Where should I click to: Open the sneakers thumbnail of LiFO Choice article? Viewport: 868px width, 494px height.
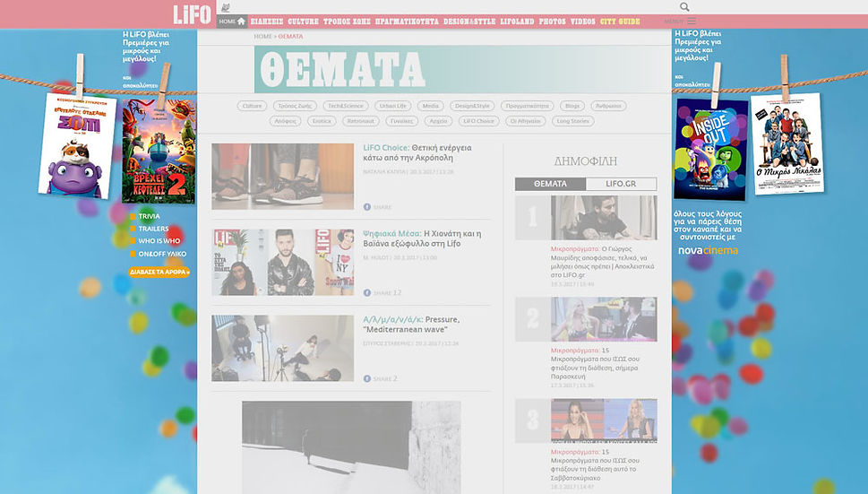pyautogui.click(x=283, y=177)
